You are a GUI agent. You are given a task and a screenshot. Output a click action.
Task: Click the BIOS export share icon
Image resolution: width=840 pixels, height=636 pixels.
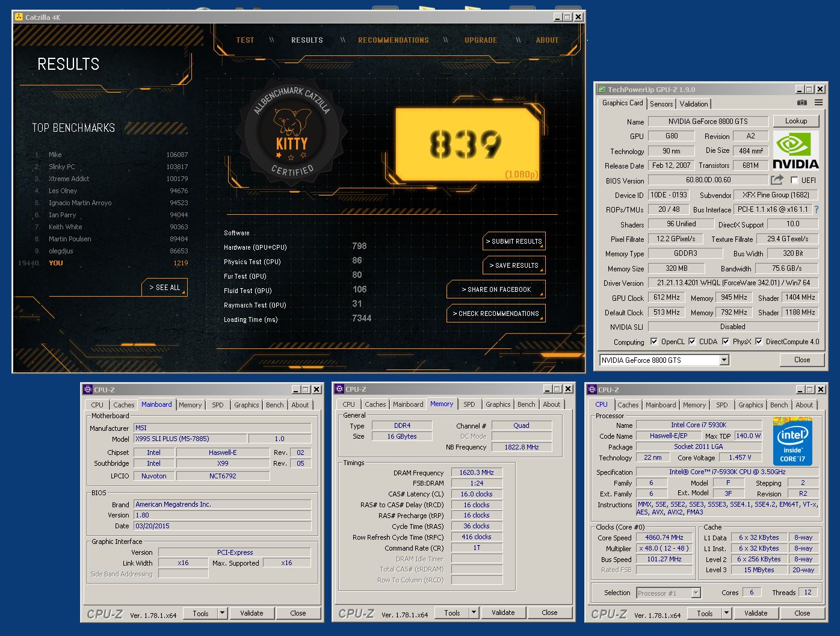777,180
